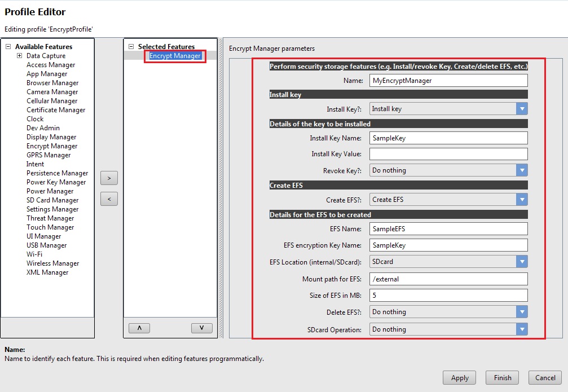Open the SDcard Operation dropdown
568x392 pixels.
(x=522, y=329)
